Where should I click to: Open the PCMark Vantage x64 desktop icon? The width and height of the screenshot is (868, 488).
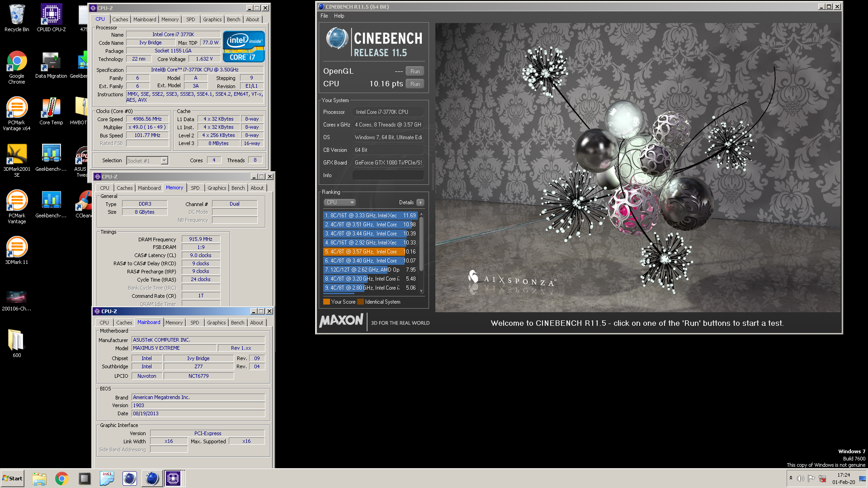[17, 114]
